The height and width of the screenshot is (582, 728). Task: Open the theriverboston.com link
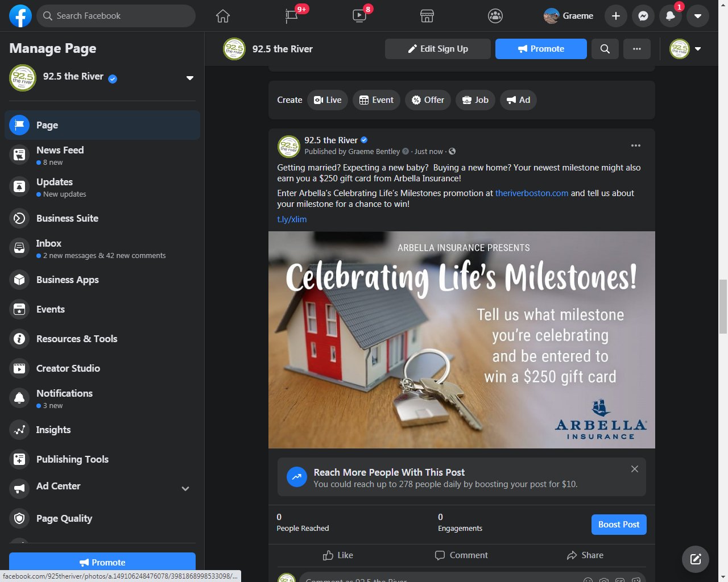tap(532, 193)
